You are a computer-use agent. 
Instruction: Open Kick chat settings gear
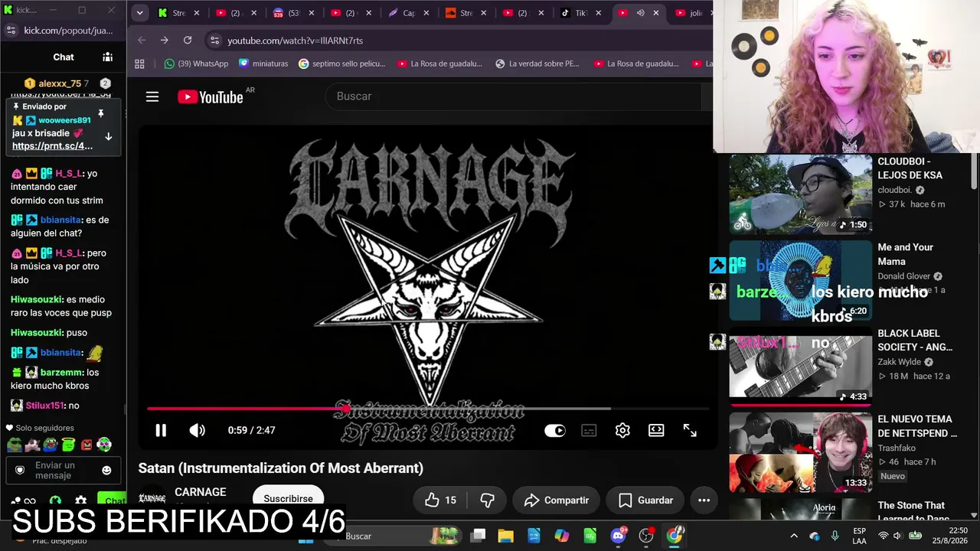81,502
